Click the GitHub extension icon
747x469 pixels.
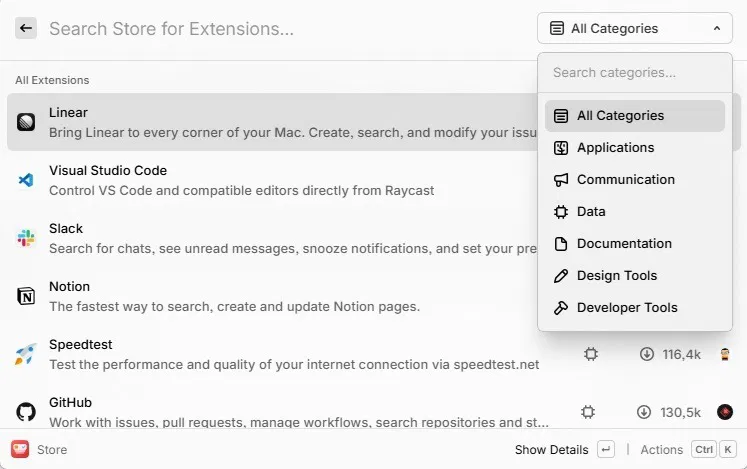(x=26, y=412)
